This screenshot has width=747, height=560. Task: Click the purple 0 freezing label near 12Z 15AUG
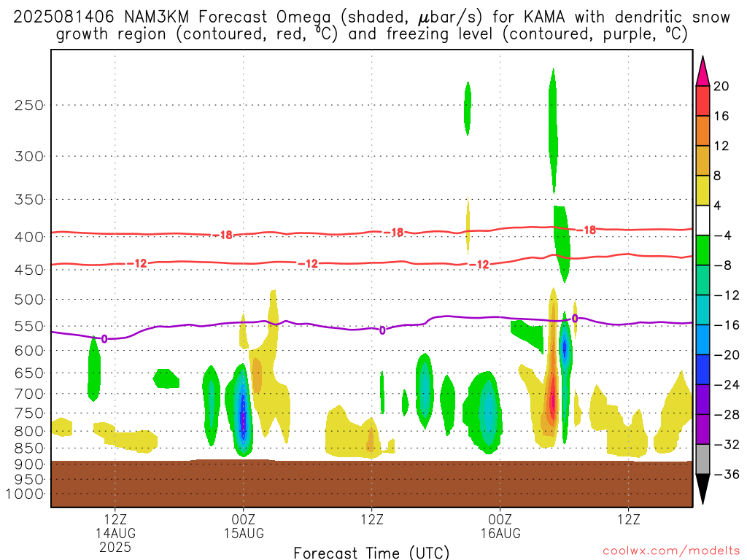[x=382, y=330]
